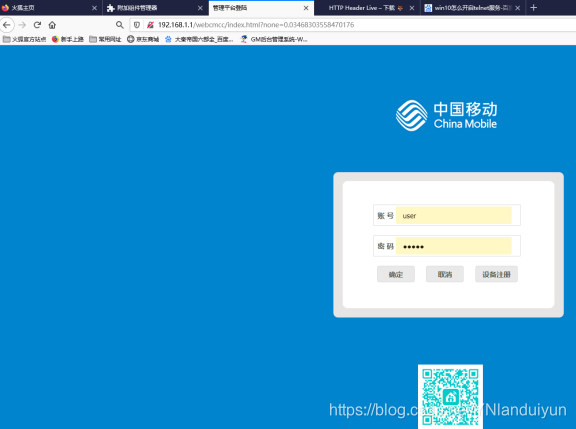Open the 火狐官方站点 bookmark folder
576x429 pixels.
pos(24,39)
